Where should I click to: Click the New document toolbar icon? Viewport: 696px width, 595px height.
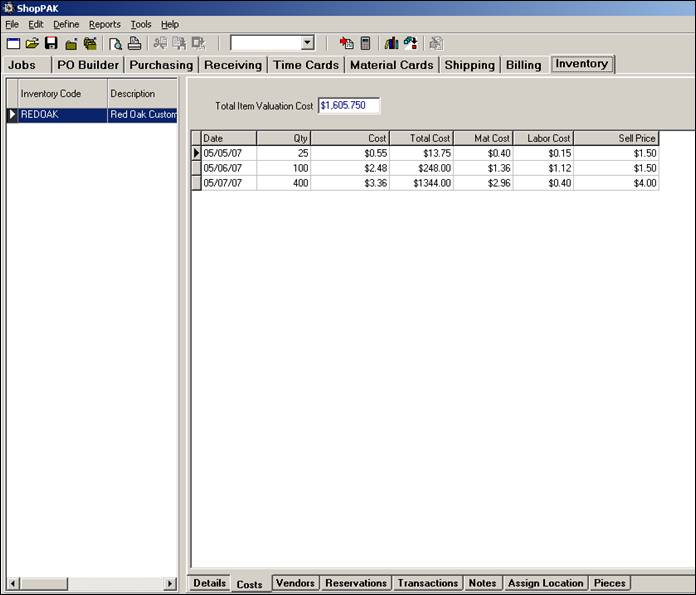13,43
